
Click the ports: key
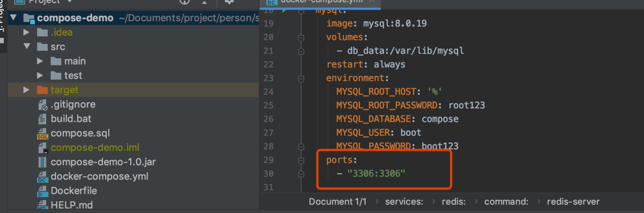[x=342, y=160]
